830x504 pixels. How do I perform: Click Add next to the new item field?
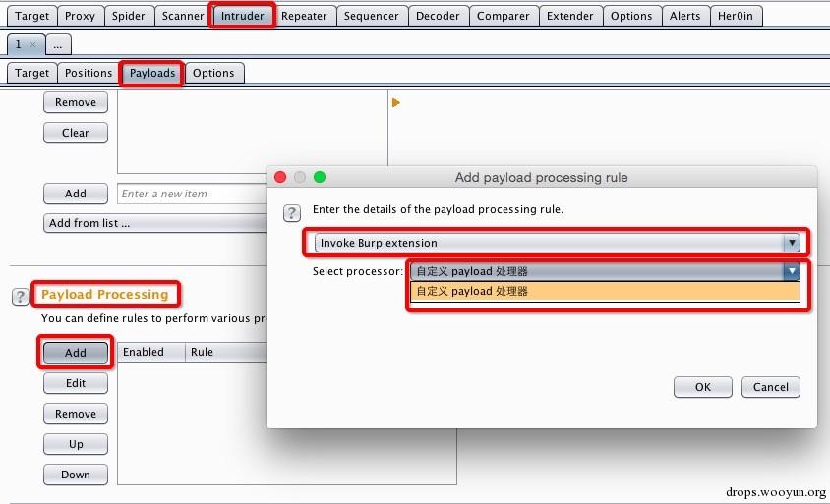pyautogui.click(x=76, y=194)
